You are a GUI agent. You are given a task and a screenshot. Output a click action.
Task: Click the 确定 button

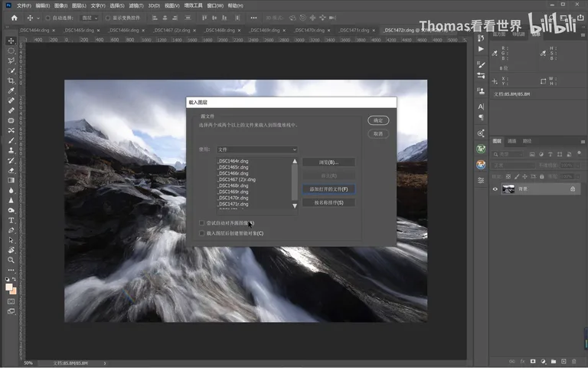point(378,120)
